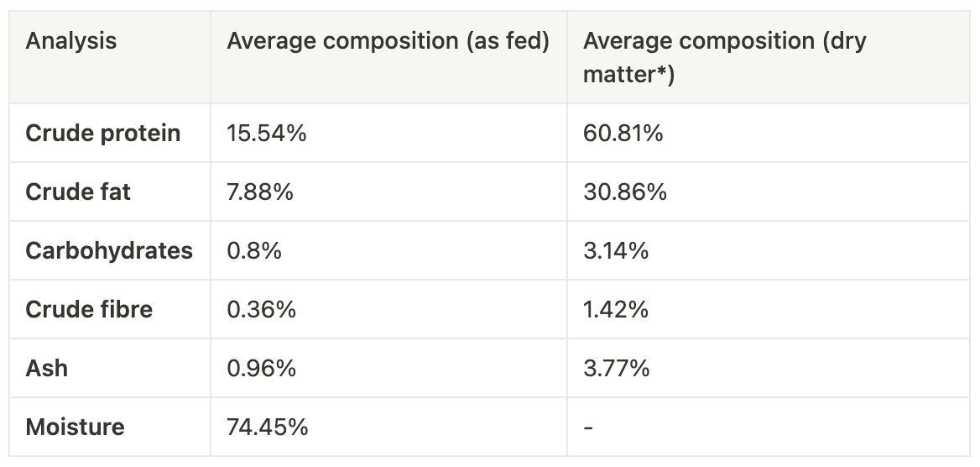
Task: Click the Moisture row label
Action: tap(75, 428)
